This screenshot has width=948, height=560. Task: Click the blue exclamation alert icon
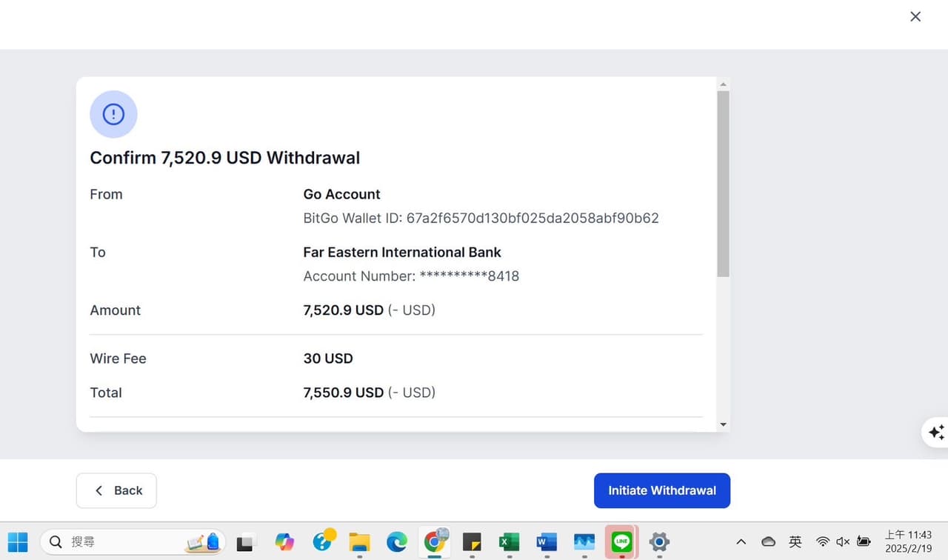(113, 114)
